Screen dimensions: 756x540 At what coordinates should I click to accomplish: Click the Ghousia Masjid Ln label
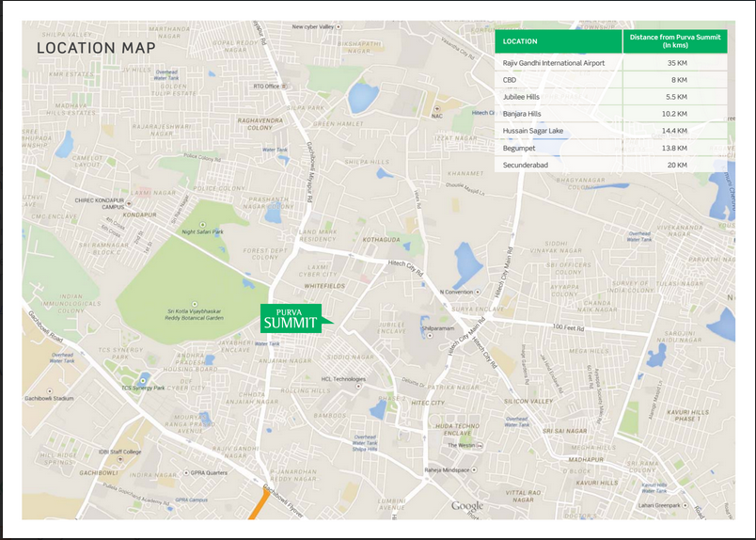tap(465, 189)
